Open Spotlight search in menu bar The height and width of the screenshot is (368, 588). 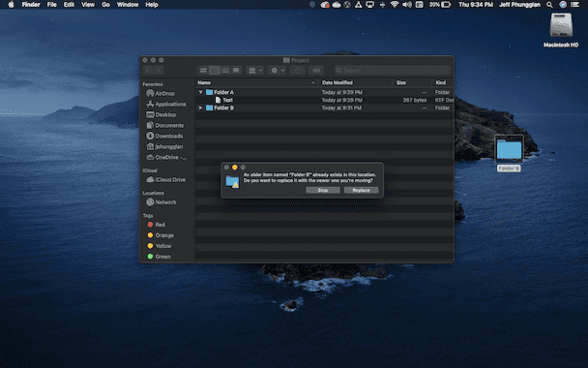pyautogui.click(x=549, y=5)
